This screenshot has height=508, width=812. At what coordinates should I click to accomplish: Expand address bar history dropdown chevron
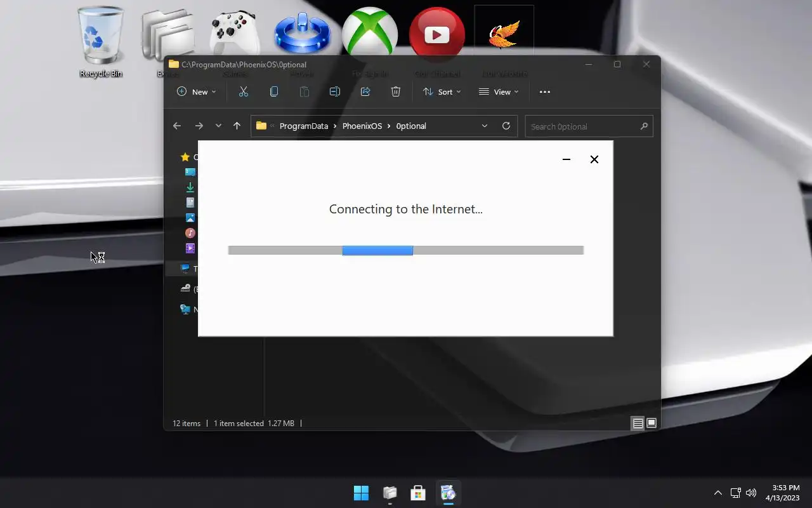click(485, 126)
